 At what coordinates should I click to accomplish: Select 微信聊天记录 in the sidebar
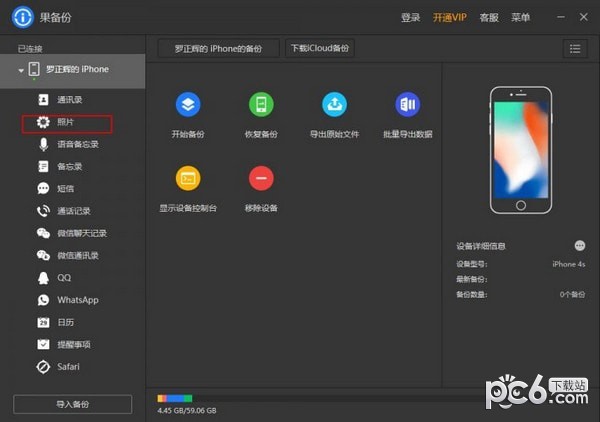pyautogui.click(x=81, y=233)
